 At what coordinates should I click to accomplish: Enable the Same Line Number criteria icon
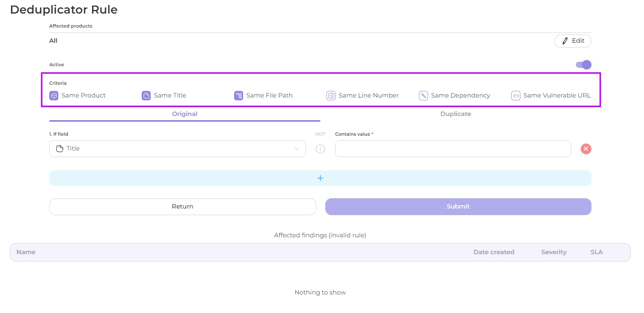pos(331,95)
